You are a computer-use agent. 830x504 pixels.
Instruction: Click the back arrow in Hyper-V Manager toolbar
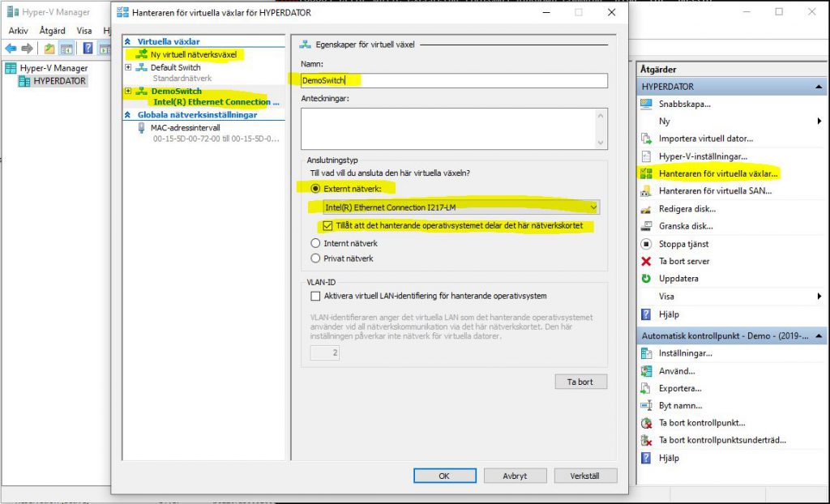pyautogui.click(x=11, y=49)
